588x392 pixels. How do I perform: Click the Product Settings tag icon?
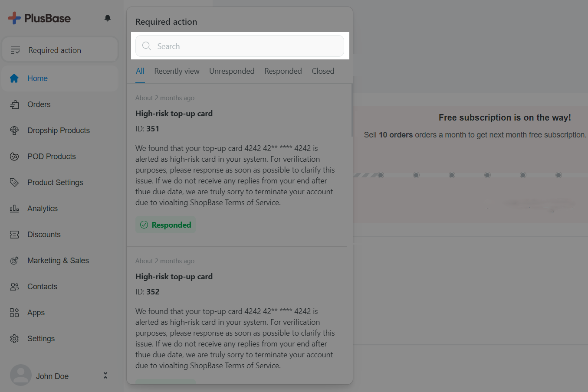point(14,183)
